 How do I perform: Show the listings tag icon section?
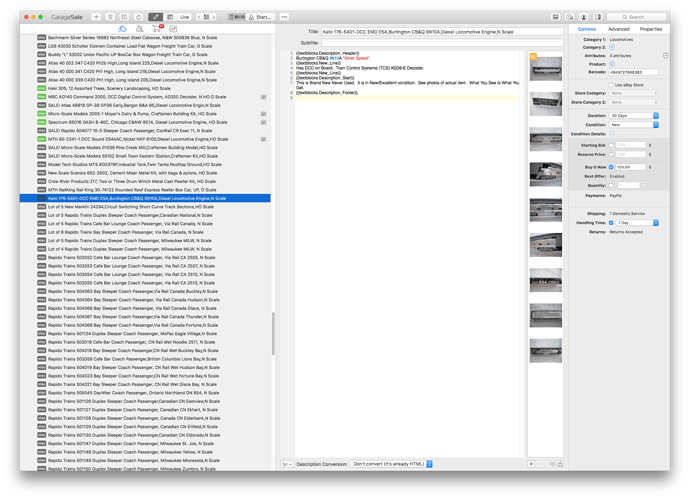pos(122,29)
